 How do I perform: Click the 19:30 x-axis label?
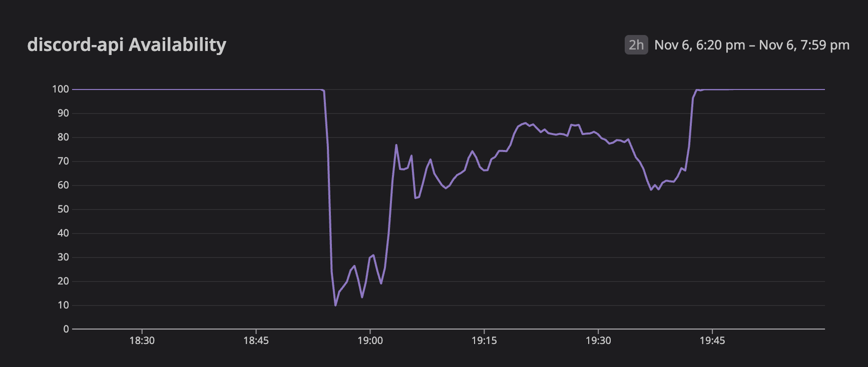(598, 340)
